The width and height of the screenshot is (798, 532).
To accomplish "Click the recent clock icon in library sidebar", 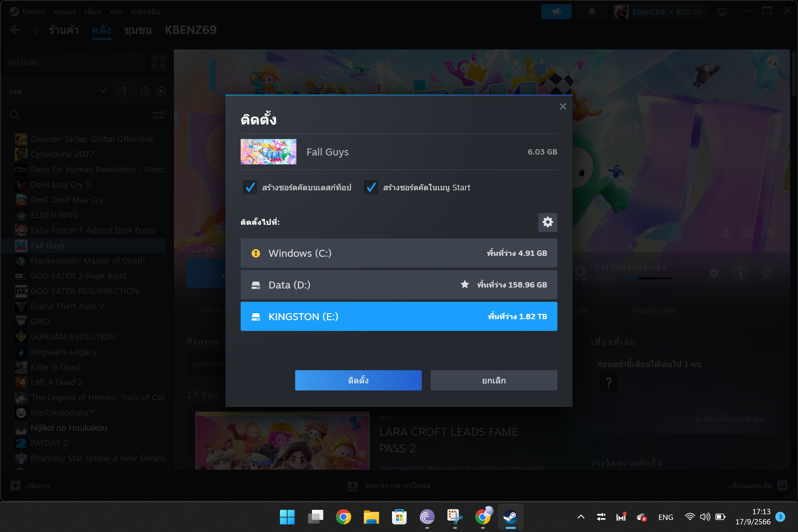I will [145, 91].
